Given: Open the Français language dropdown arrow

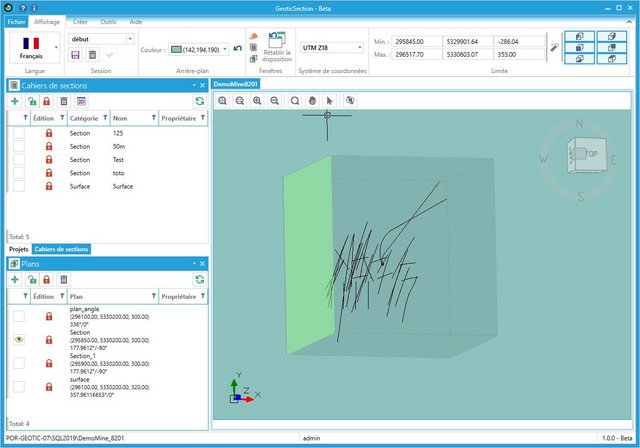Looking at the screenshot, I should [56, 47].
